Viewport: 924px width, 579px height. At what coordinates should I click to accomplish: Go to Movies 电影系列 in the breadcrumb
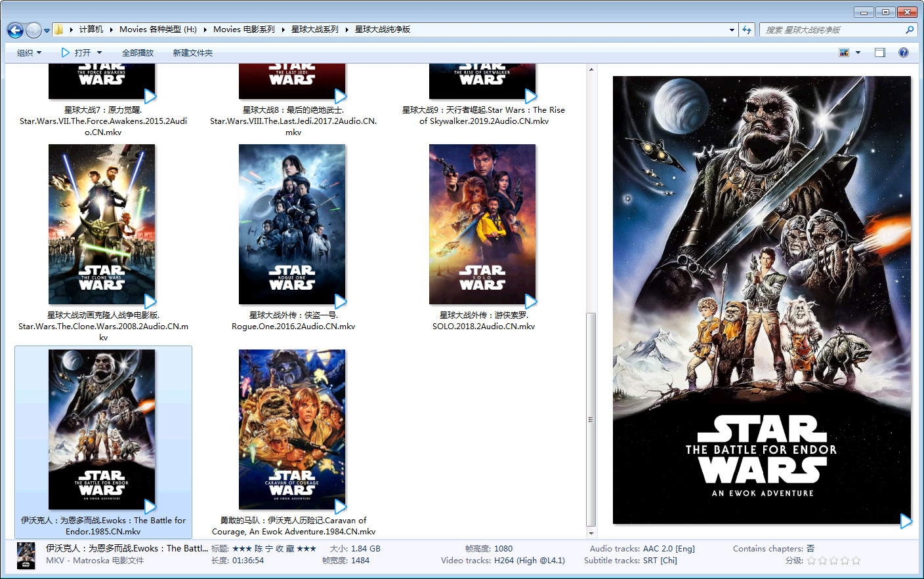(243, 30)
